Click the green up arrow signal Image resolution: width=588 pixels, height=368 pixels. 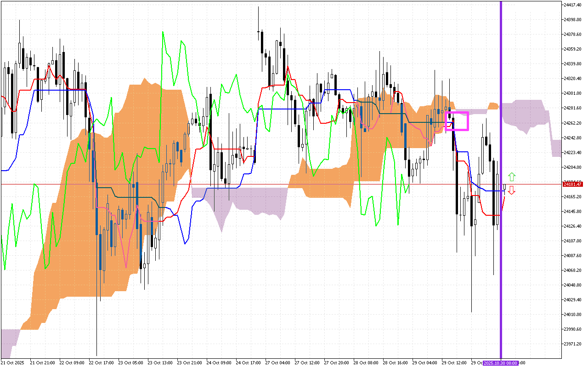point(511,177)
